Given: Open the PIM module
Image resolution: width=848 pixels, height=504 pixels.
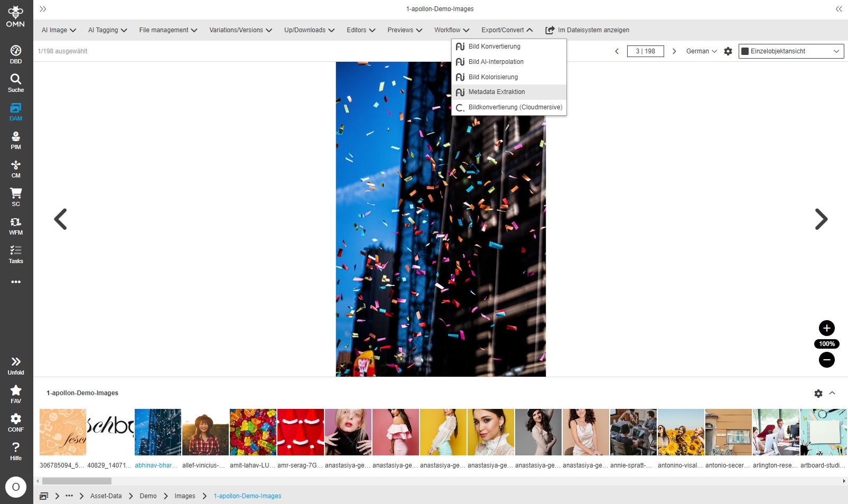Looking at the screenshot, I should 16,140.
